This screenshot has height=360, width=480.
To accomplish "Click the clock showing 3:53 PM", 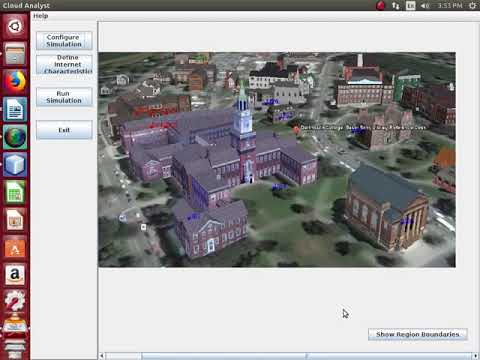I will click(x=450, y=6).
